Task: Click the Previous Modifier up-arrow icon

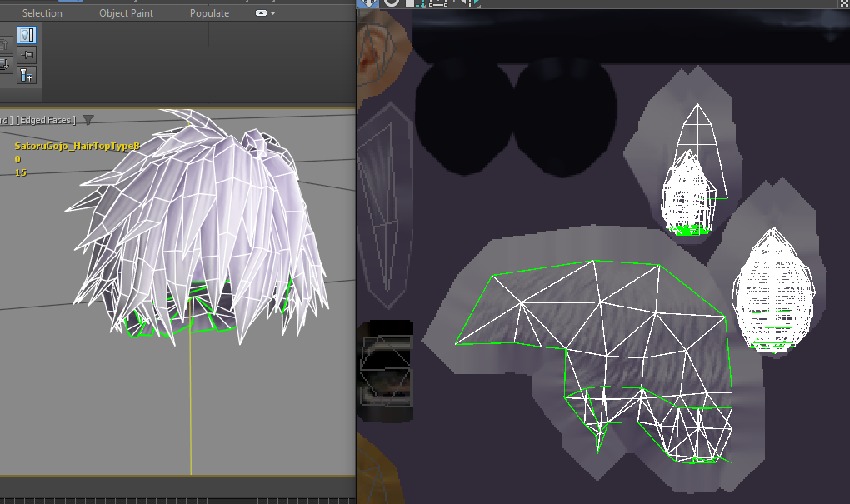Action: click(5, 44)
